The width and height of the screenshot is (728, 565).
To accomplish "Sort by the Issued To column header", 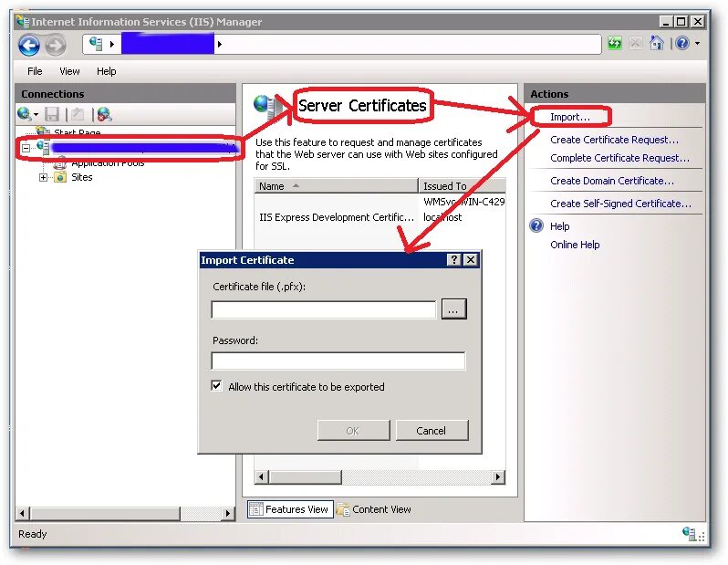I will (x=462, y=186).
